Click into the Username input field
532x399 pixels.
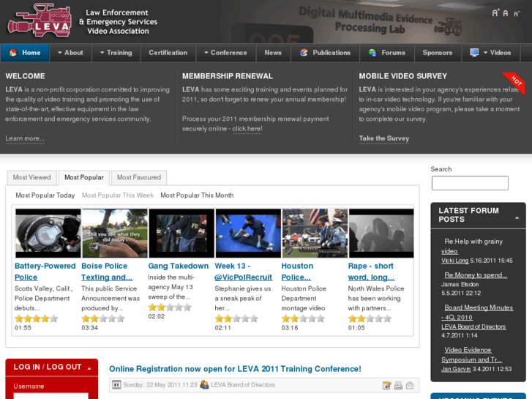click(51, 396)
